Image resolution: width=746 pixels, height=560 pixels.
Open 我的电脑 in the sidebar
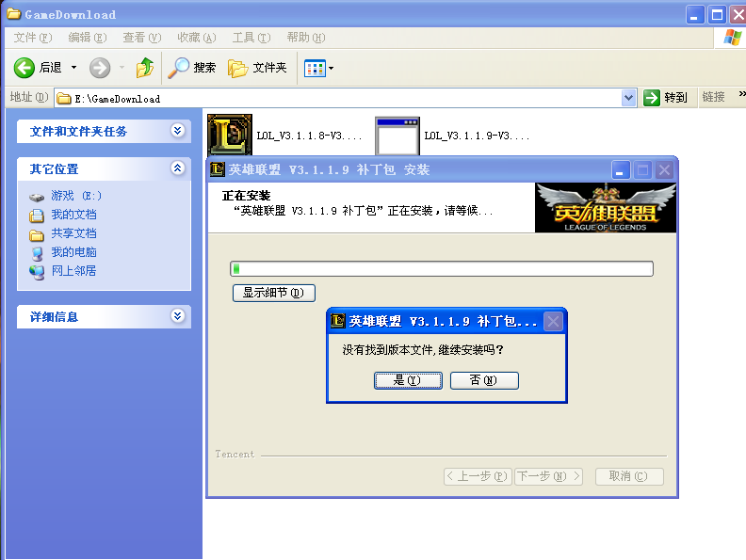[x=73, y=252]
